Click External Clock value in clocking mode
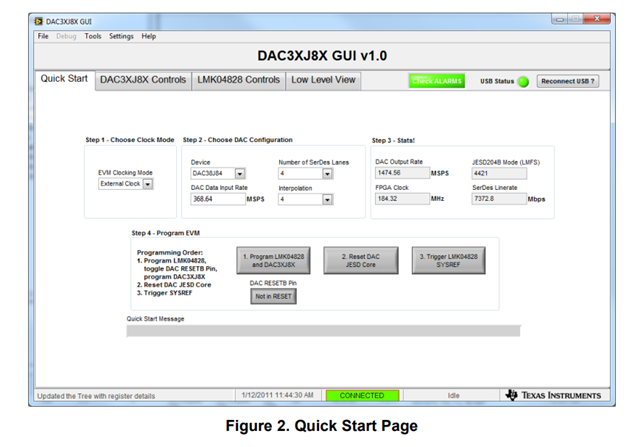Viewport: 640px width, 447px height. 120,184
